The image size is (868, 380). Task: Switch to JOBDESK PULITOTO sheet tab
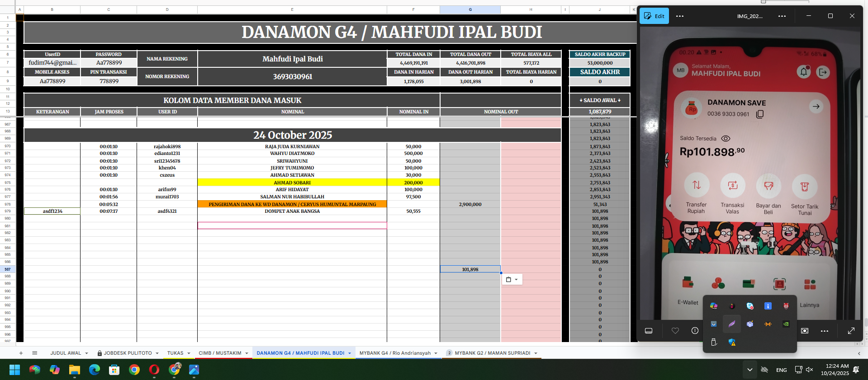[x=128, y=353]
